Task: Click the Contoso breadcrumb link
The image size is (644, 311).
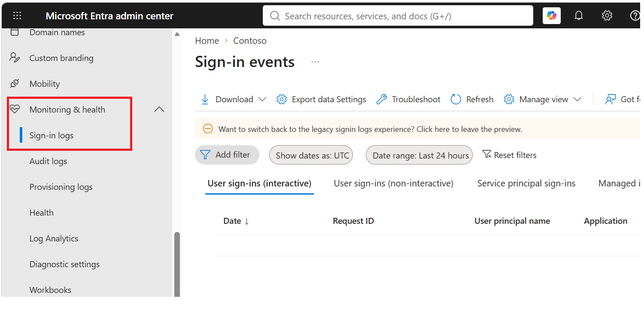Action: tap(250, 41)
